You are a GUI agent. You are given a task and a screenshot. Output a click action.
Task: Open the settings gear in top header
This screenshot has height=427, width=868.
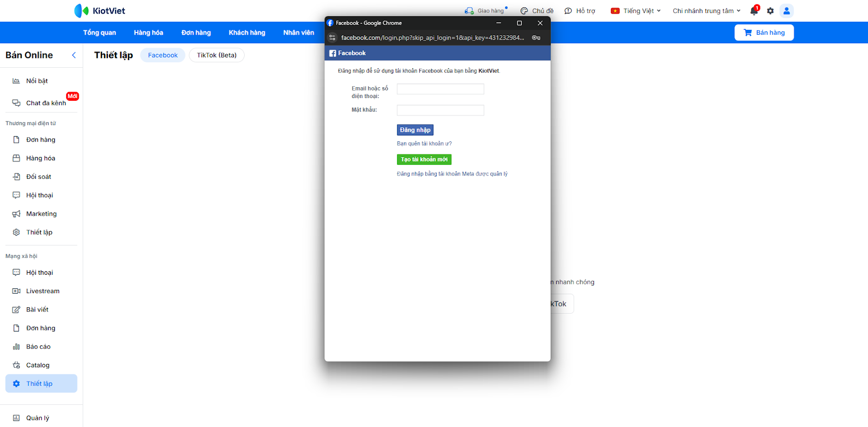point(770,11)
